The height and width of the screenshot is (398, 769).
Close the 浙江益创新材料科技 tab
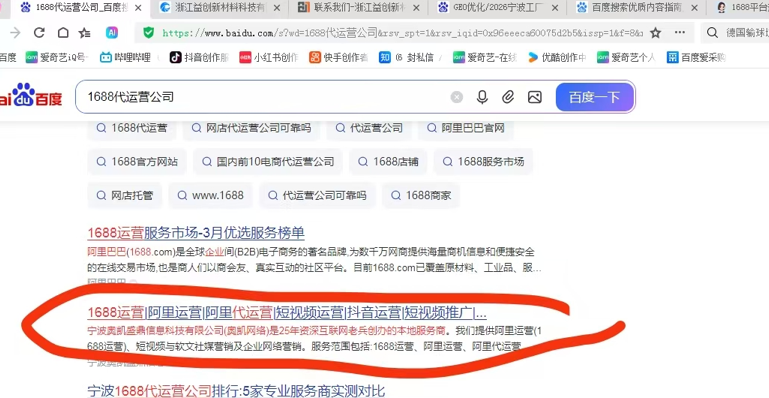277,8
